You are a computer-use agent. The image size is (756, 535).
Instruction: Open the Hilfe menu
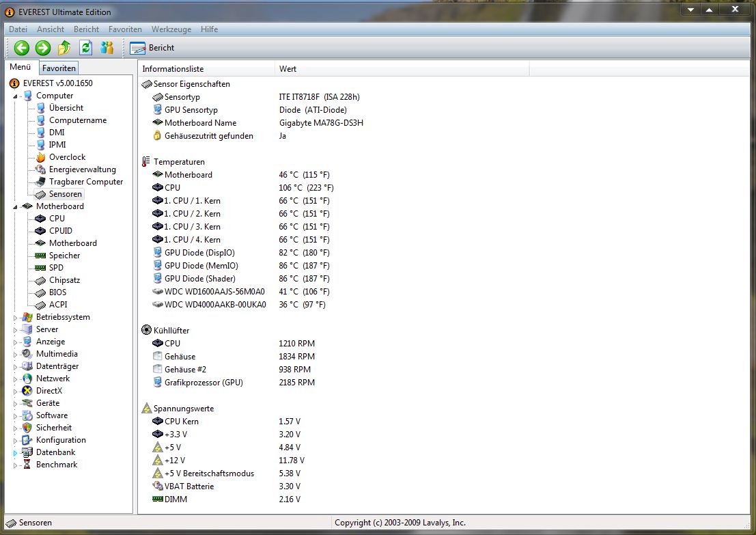click(209, 29)
